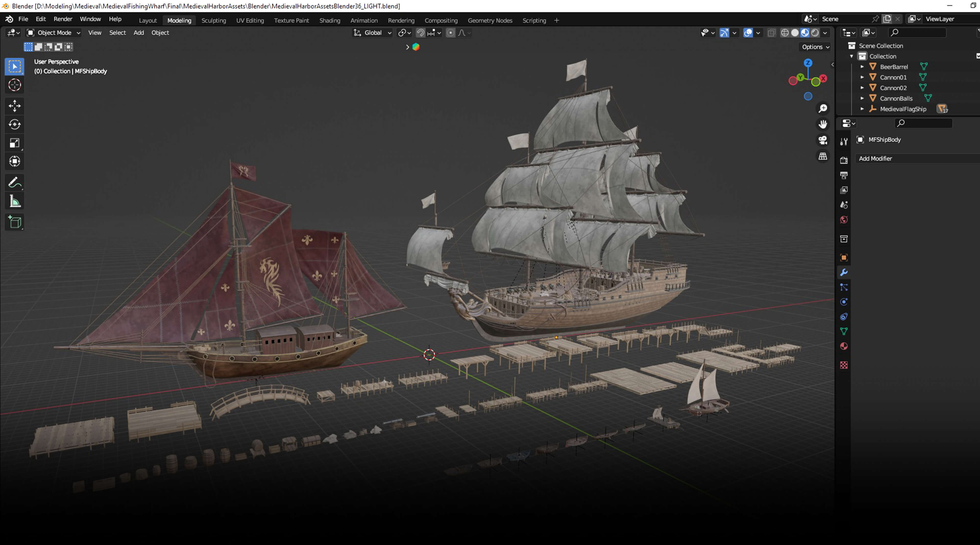Choose the Scale tool
Viewport: 980px width, 545px height.
tap(15, 143)
